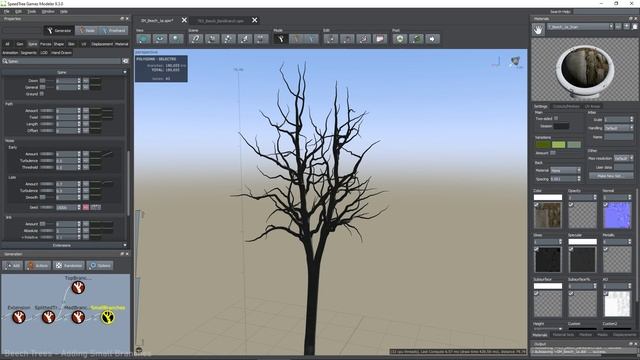Viewport: 640px width, 360px height.
Task: Click Randomize in the Generation panel
Action: (x=69, y=266)
